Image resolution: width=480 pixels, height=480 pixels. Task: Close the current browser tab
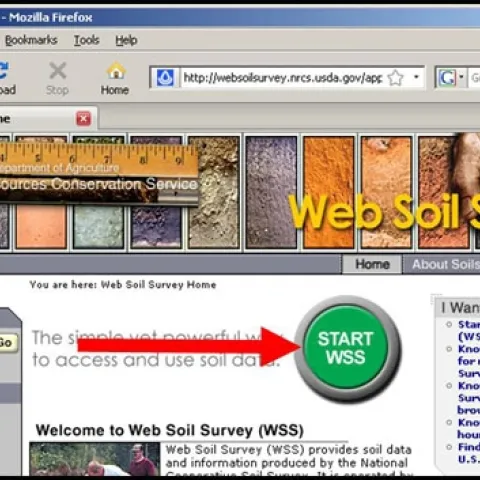[x=83, y=119]
